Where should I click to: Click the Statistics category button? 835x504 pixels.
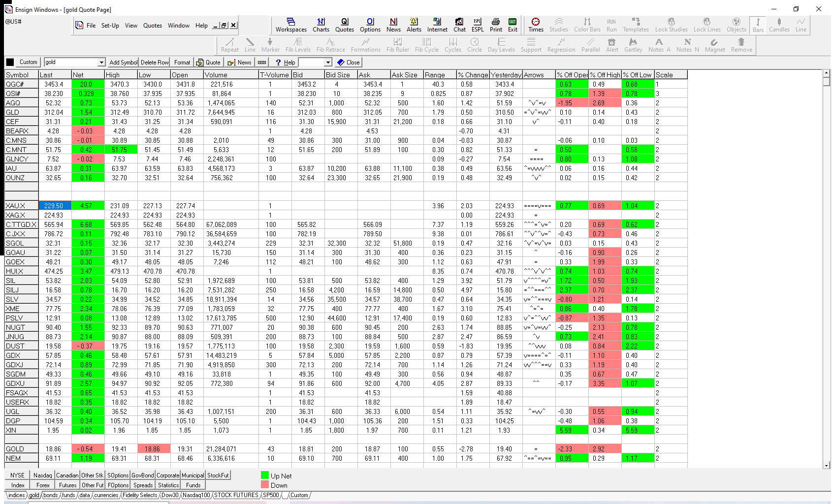168,485
